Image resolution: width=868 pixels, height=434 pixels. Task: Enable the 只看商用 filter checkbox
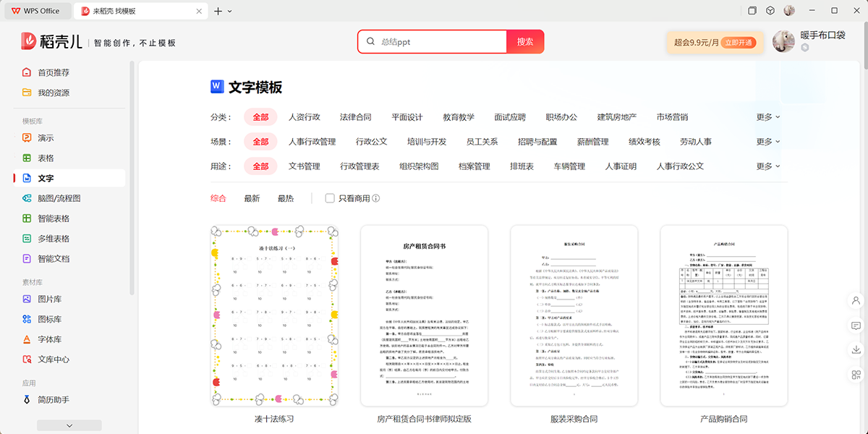[x=330, y=197]
